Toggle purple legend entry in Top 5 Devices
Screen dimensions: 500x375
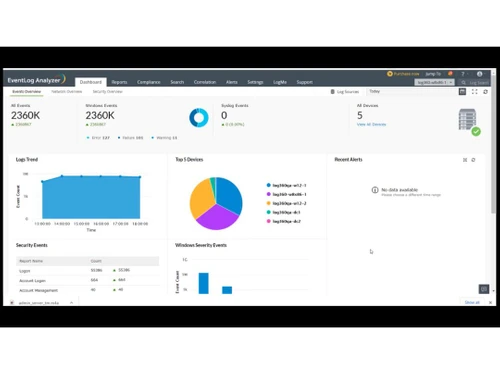click(x=286, y=194)
